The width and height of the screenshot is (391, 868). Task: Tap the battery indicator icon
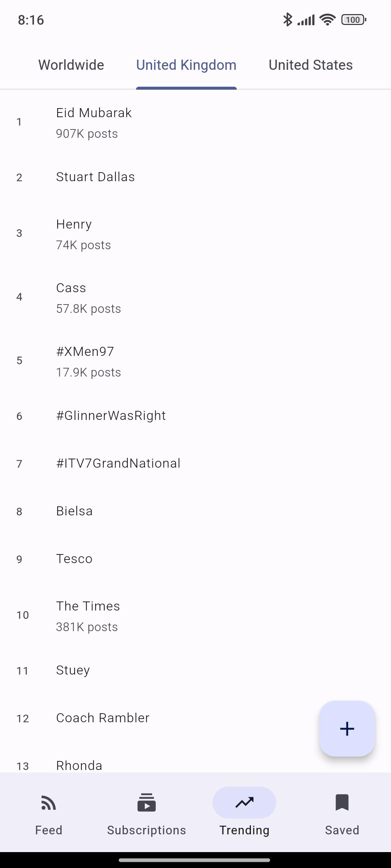[x=354, y=20]
